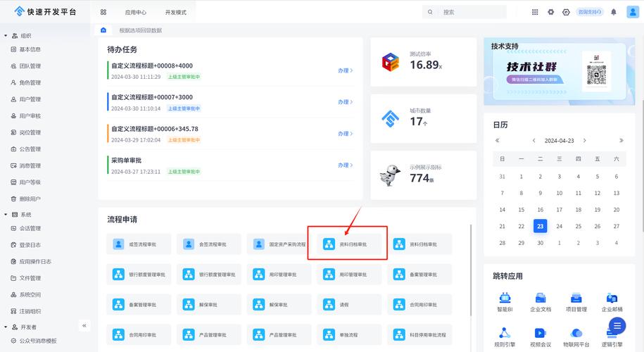This screenshot has height=352, width=644.
Task: Collapse the 组织 sidebar group
Action: click(6, 35)
